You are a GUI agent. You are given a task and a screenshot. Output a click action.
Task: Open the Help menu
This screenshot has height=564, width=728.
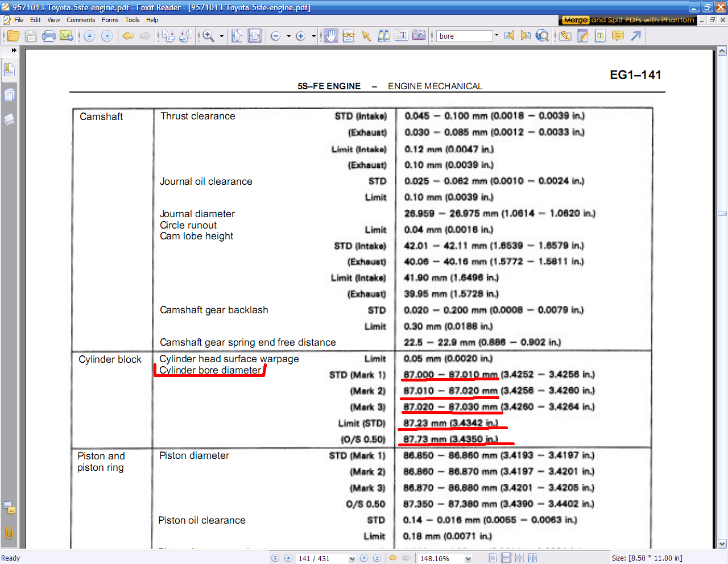point(152,20)
